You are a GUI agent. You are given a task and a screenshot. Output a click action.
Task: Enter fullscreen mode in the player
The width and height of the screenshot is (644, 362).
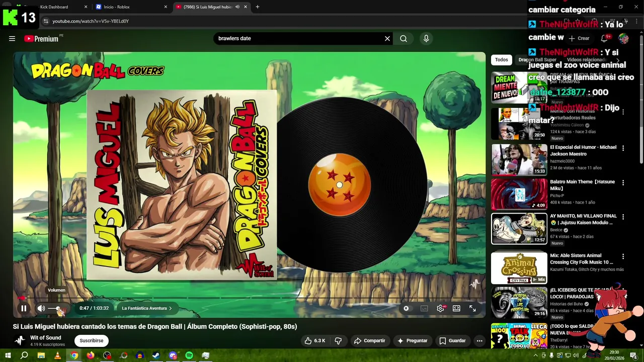pyautogui.click(x=472, y=308)
